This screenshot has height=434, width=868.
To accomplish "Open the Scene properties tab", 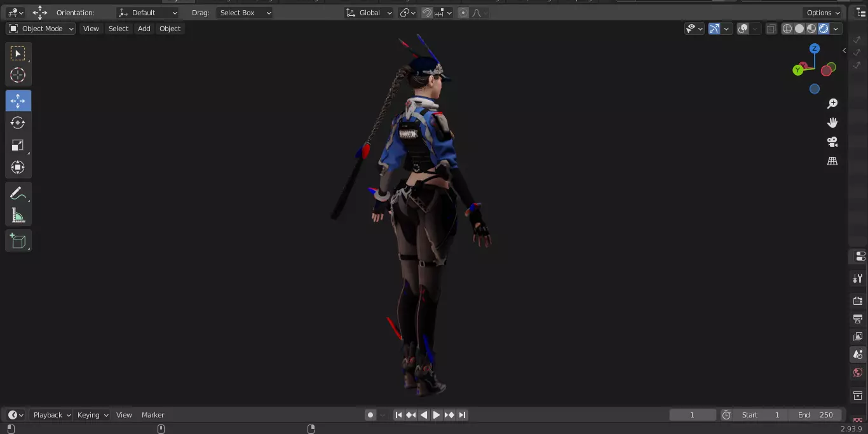I will (x=858, y=355).
